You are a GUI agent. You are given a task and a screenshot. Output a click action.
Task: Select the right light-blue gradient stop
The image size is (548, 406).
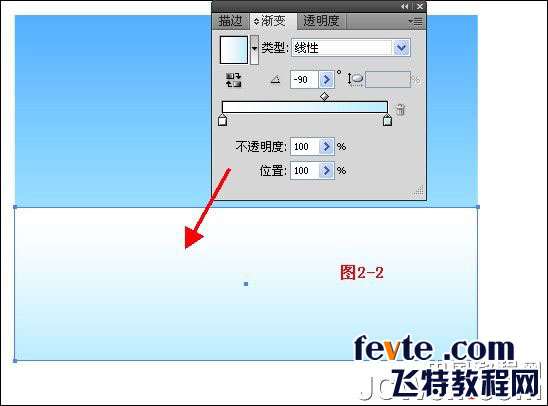coord(387,120)
